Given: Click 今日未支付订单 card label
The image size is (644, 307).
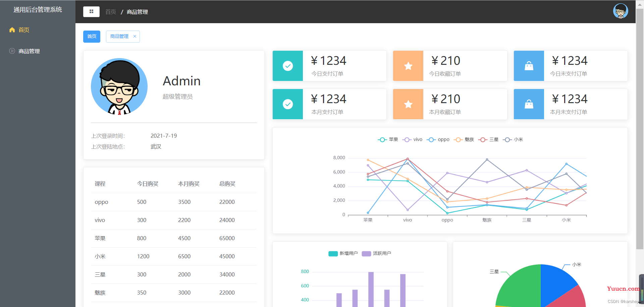Looking at the screenshot, I should (x=569, y=74).
